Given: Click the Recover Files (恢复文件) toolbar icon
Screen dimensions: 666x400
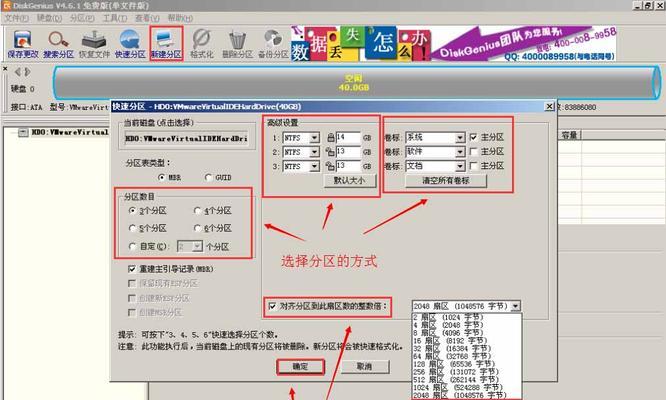Looking at the screenshot, I should coord(94,44).
